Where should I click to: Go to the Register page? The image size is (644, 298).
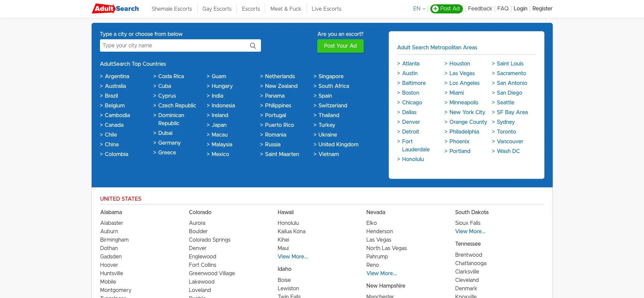542,9
